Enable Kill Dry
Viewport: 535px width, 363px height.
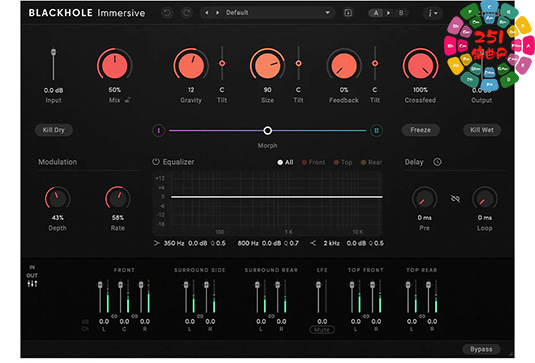click(x=54, y=130)
